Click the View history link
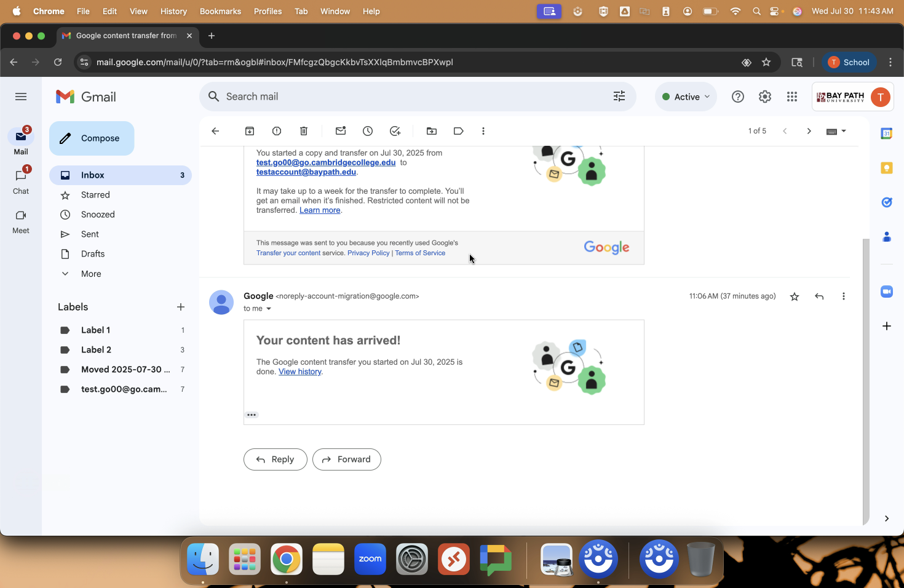Screen dimensions: 904x588 coord(299,371)
